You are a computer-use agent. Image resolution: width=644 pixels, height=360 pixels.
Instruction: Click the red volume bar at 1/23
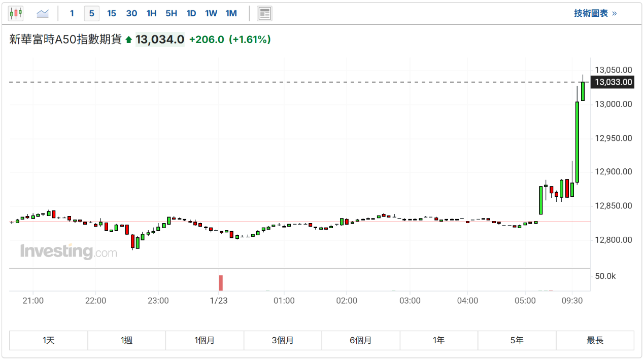(x=221, y=282)
